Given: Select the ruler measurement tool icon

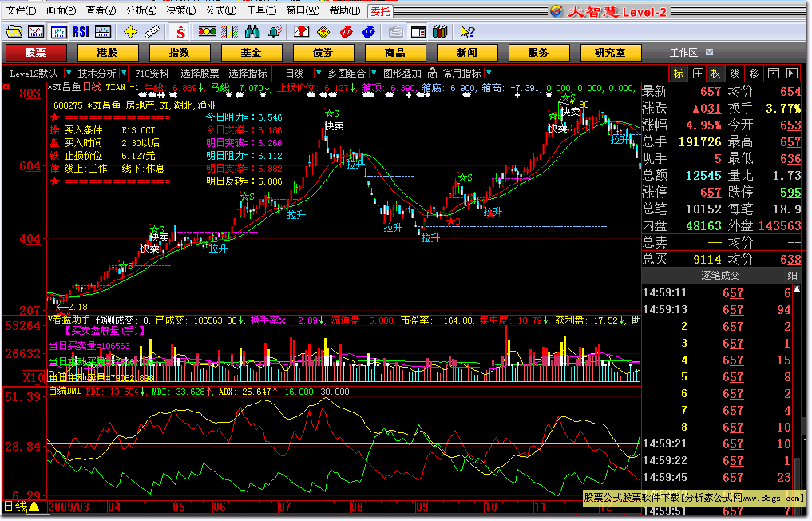Looking at the screenshot, I should pos(152,32).
